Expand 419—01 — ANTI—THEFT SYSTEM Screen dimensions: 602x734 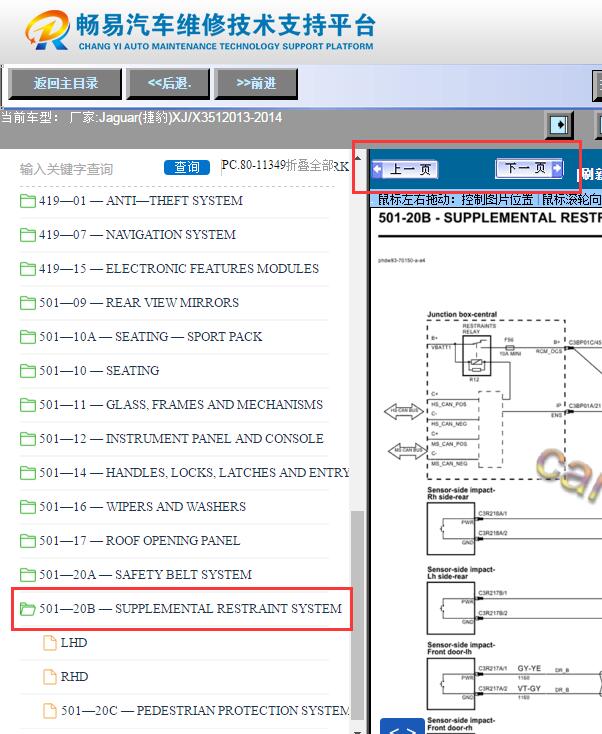pyautogui.click(x=141, y=201)
